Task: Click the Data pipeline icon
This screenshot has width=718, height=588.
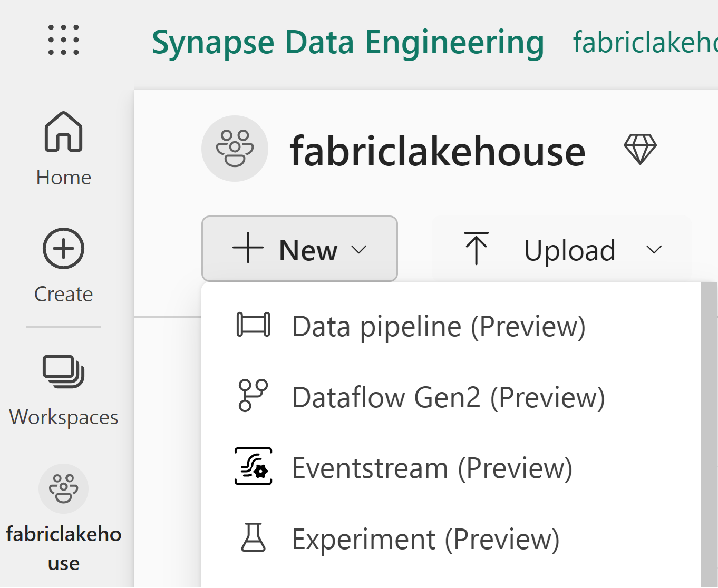Action: 254,325
